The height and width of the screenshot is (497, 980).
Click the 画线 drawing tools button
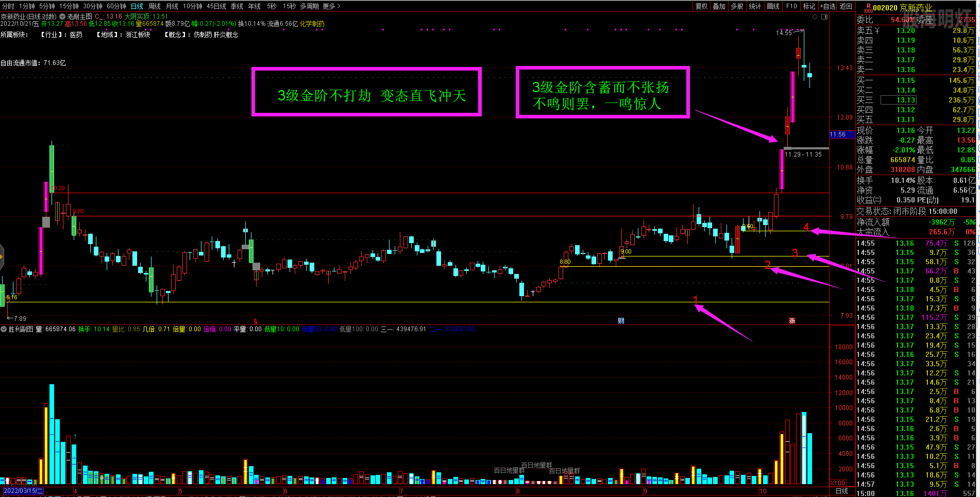click(x=773, y=6)
